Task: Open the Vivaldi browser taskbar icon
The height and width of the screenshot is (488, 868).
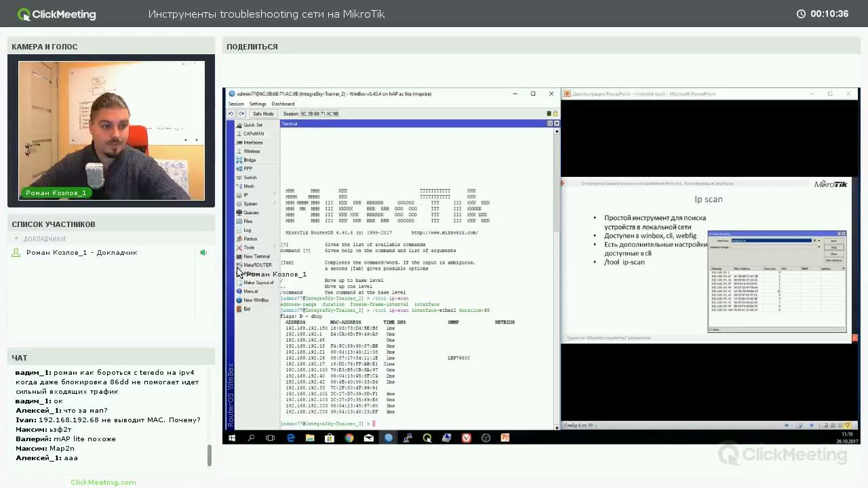Action: pos(467,439)
